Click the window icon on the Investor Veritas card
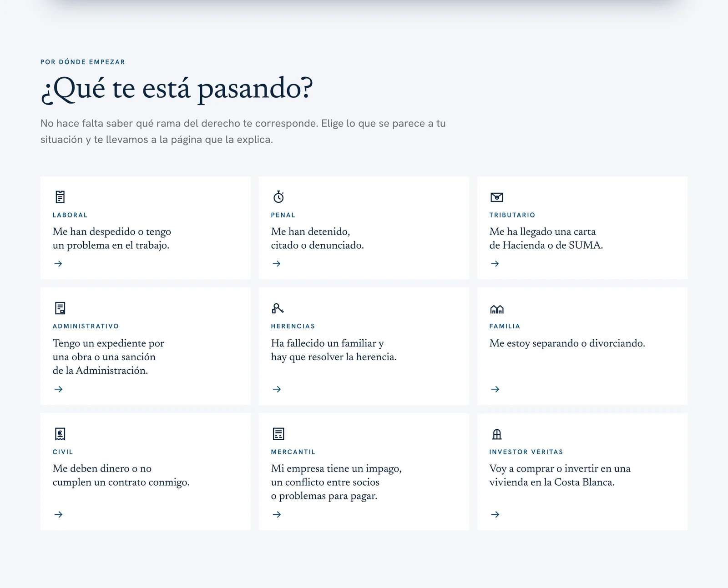 tap(497, 434)
